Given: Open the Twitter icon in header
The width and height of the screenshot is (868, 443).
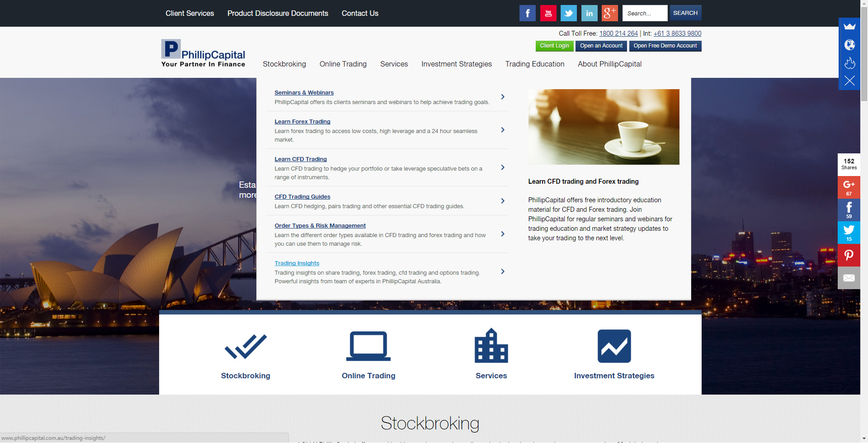Looking at the screenshot, I should pyautogui.click(x=568, y=13).
